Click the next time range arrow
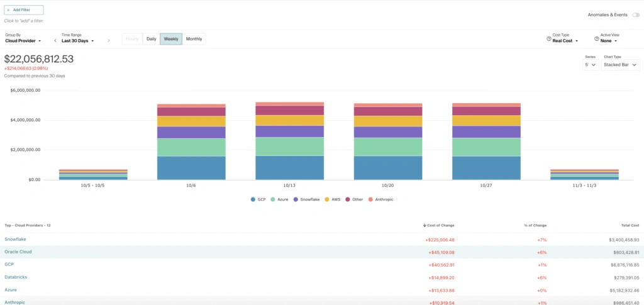 click(x=109, y=41)
